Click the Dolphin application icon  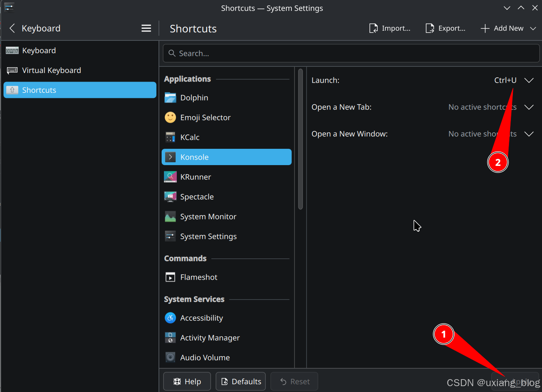(170, 98)
